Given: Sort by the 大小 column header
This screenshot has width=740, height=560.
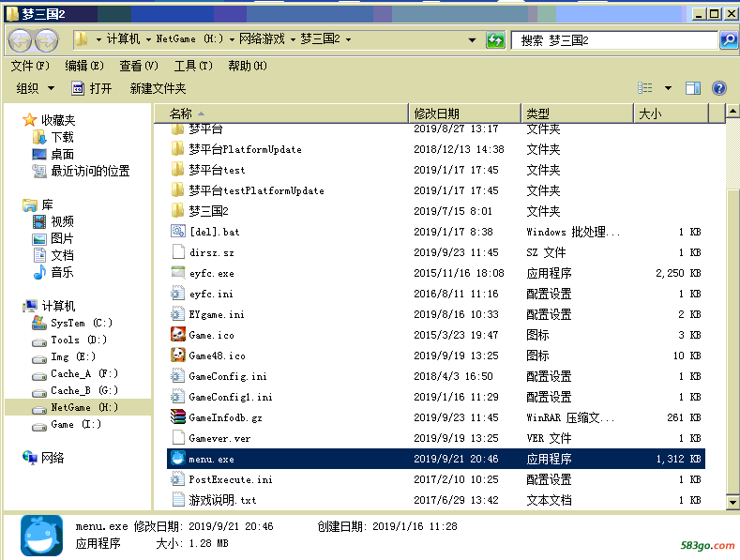Looking at the screenshot, I should [671, 114].
